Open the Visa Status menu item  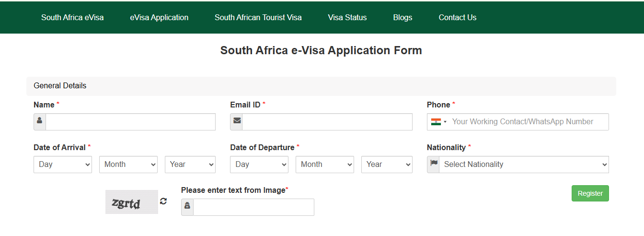(x=347, y=17)
